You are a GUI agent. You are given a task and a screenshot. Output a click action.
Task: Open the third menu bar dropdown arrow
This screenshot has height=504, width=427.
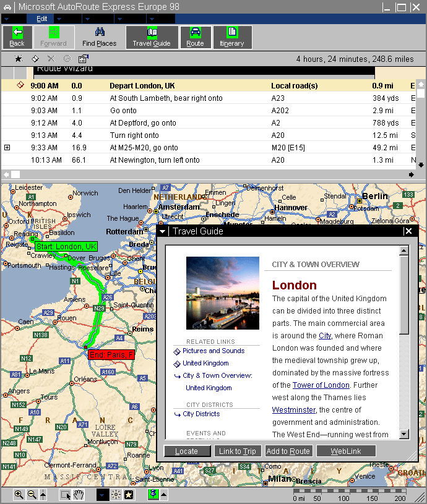click(87, 19)
